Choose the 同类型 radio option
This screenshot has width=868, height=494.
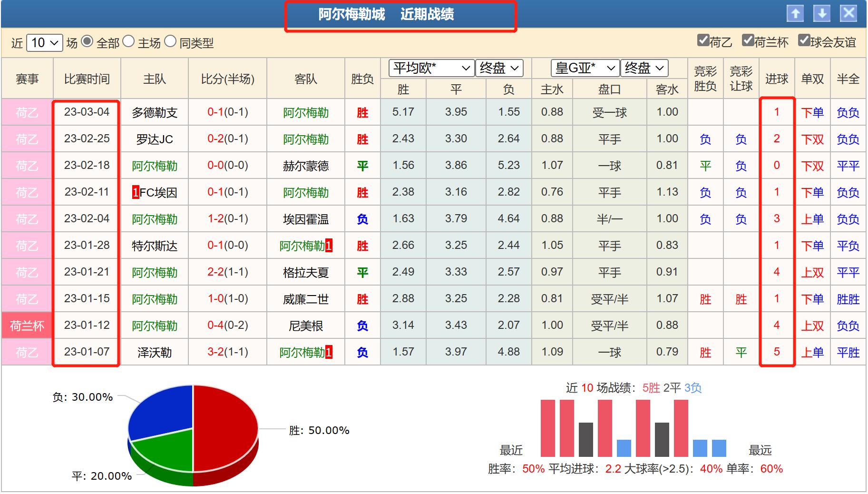(x=170, y=43)
